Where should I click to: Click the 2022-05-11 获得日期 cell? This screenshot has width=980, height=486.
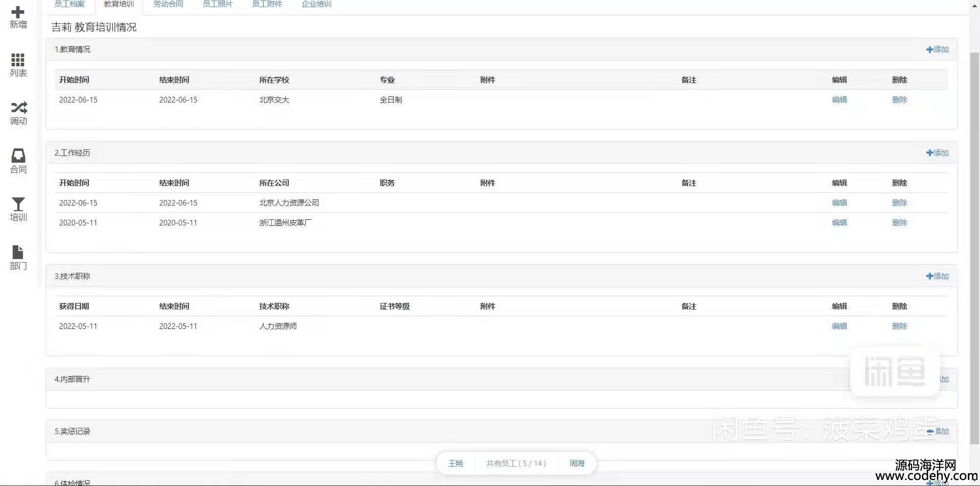78,326
